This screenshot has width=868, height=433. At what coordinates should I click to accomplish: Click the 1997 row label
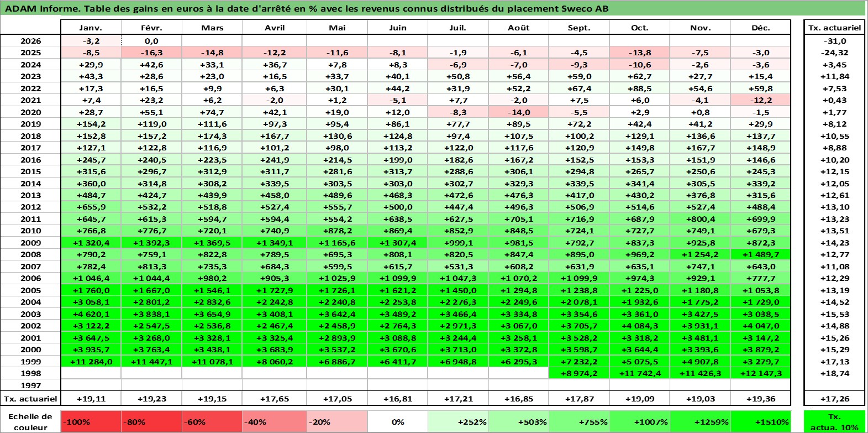(x=30, y=385)
